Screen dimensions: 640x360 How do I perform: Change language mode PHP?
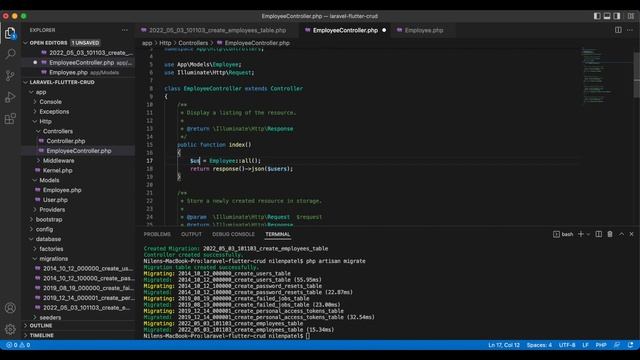click(x=600, y=345)
